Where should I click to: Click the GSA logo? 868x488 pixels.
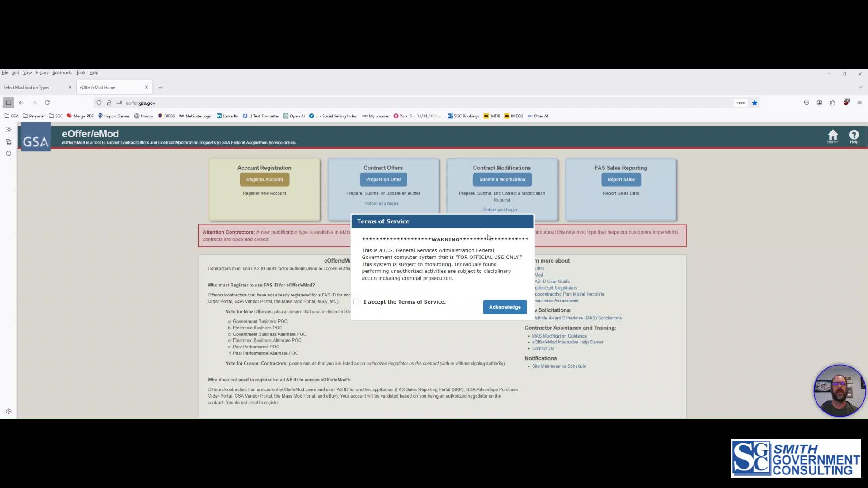tap(36, 137)
